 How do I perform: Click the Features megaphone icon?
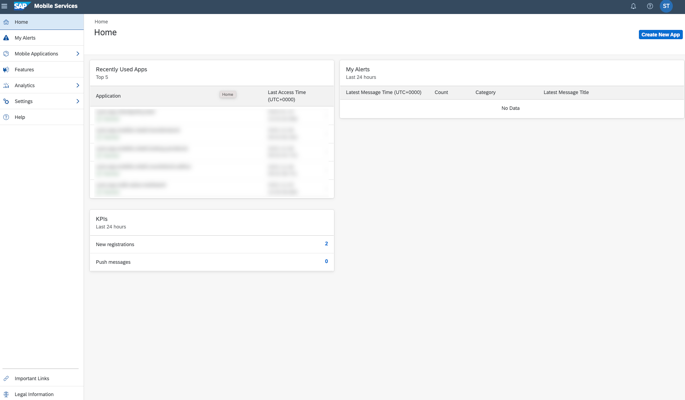6,69
